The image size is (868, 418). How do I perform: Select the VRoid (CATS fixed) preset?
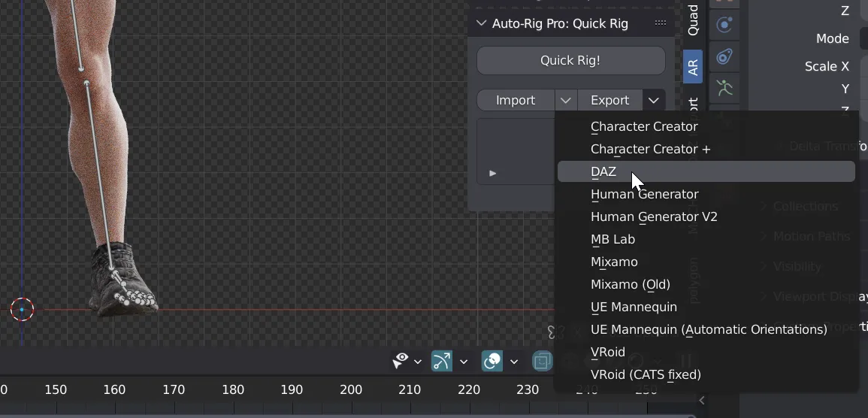706,375
